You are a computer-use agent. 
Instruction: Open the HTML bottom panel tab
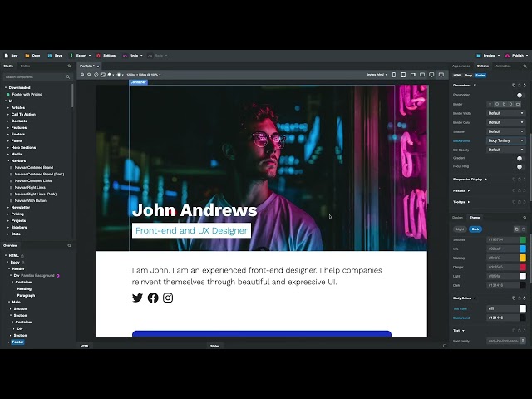(85, 347)
